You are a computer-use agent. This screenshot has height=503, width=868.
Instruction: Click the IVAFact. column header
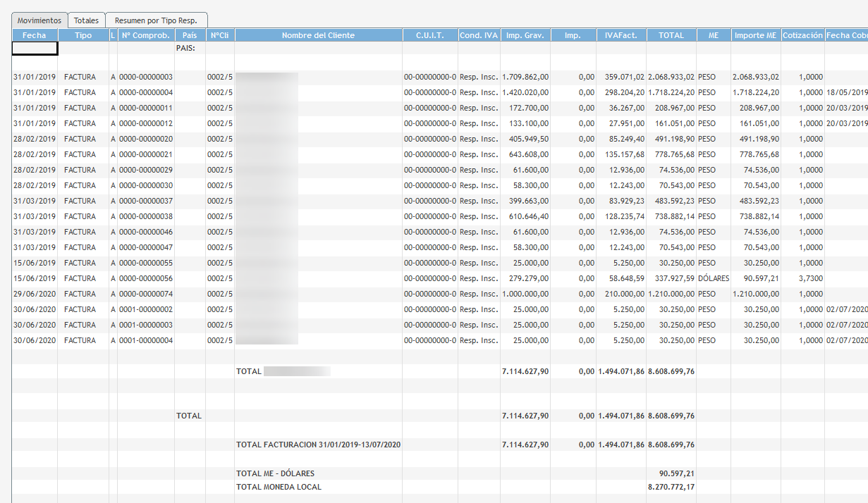click(x=621, y=35)
